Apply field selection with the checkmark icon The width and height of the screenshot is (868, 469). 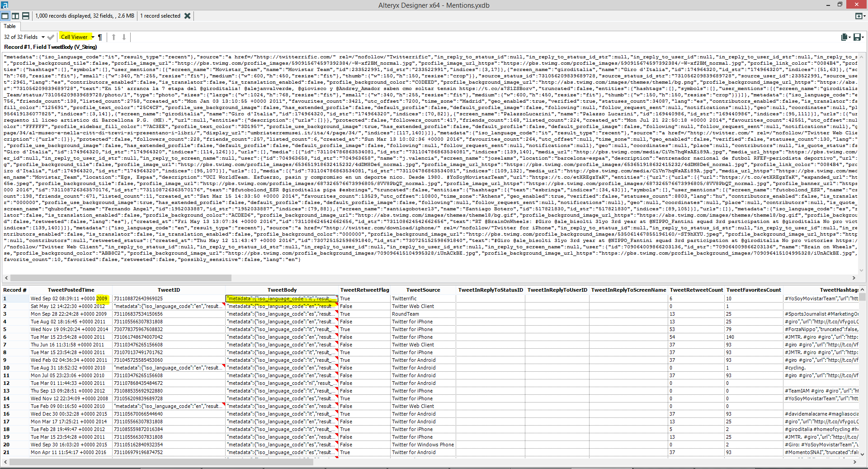51,37
